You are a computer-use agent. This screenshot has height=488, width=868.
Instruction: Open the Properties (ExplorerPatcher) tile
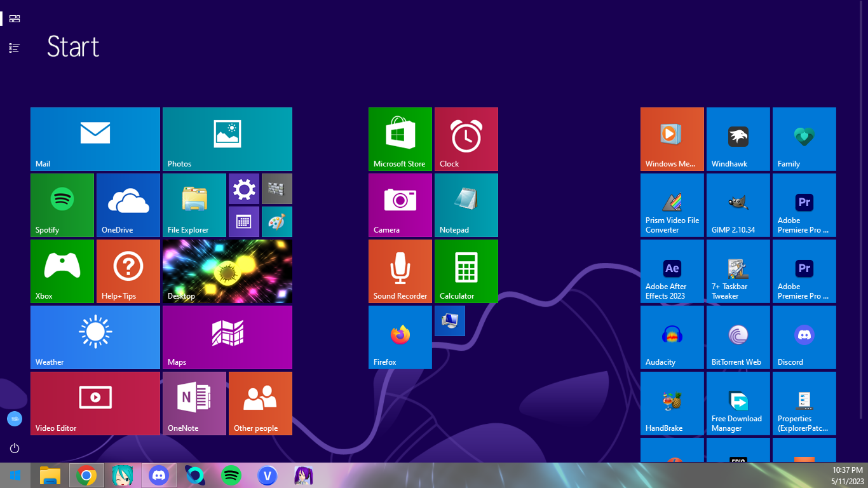pyautogui.click(x=804, y=403)
